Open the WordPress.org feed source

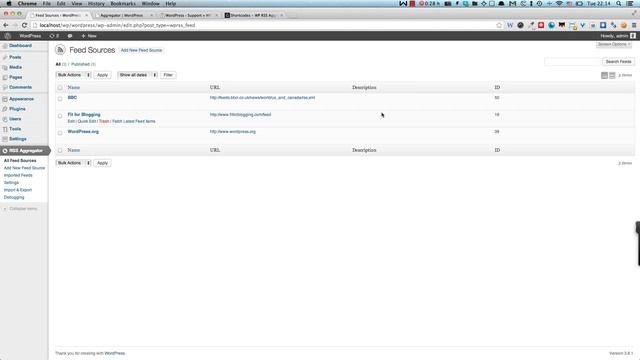click(x=83, y=132)
